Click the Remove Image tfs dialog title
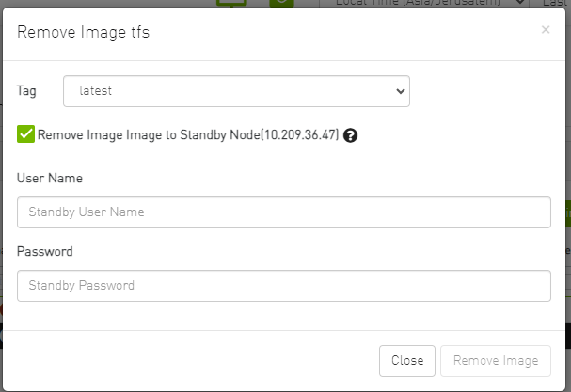Viewport: 571px width, 392px height. [x=83, y=33]
